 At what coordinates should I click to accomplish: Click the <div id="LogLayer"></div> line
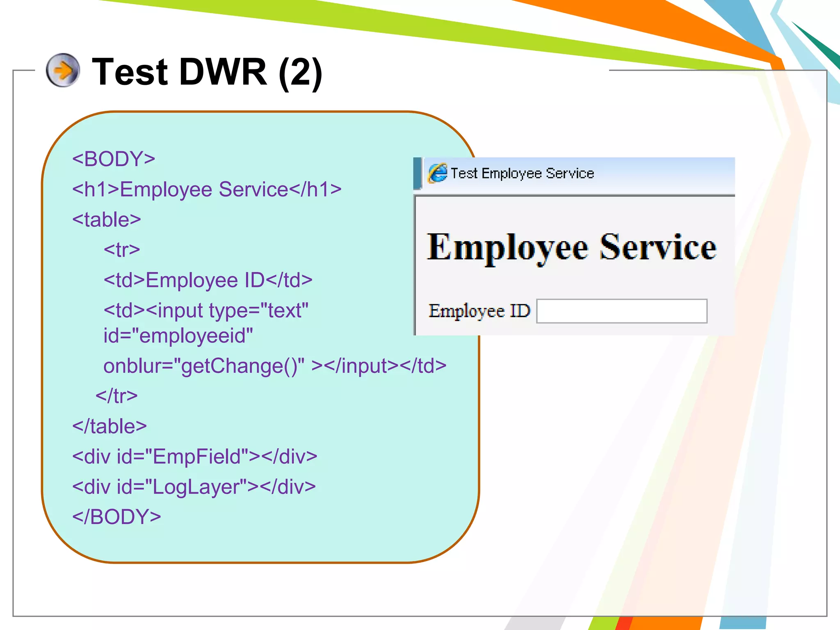pos(194,487)
